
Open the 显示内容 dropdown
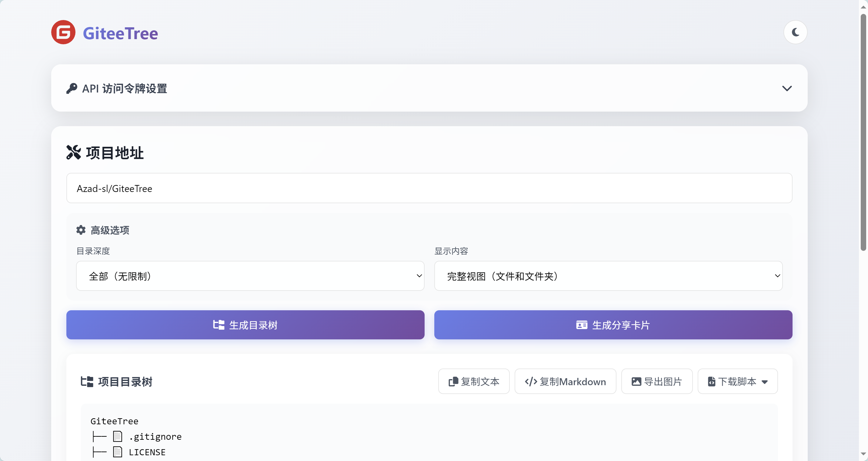point(608,276)
